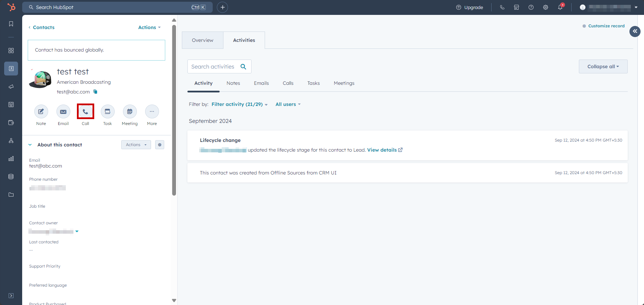The image size is (644, 305).
Task: Open About this contact settings gear
Action: tap(160, 145)
